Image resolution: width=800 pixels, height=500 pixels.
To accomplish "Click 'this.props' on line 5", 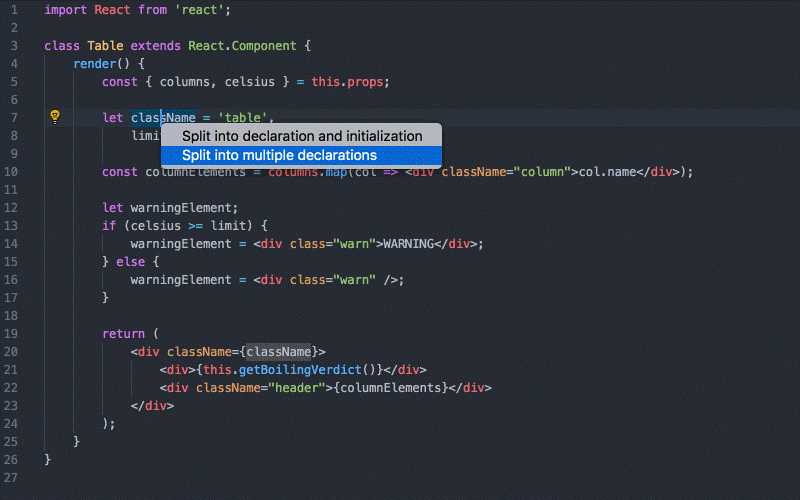I will point(347,82).
